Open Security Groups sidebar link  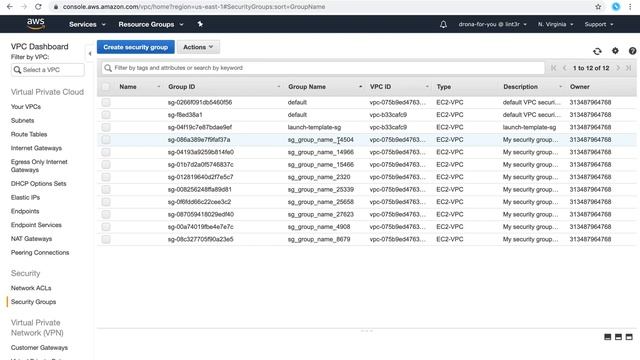(33, 302)
